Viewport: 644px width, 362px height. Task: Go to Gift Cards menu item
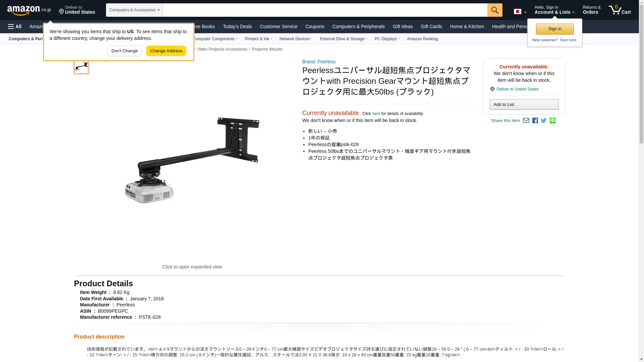431,26
